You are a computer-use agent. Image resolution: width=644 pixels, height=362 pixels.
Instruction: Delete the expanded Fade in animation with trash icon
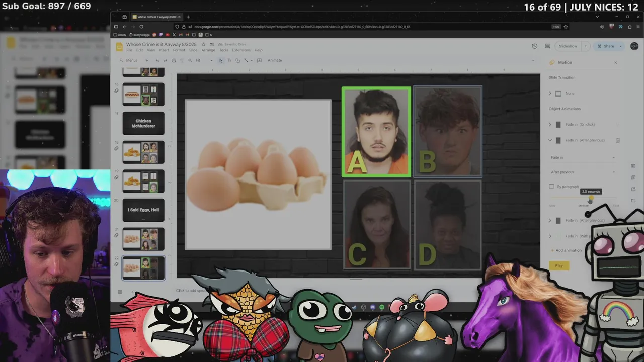pos(617,140)
